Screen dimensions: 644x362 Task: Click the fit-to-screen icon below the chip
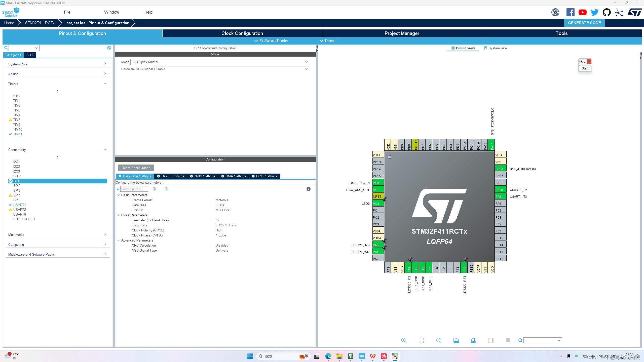(421, 340)
